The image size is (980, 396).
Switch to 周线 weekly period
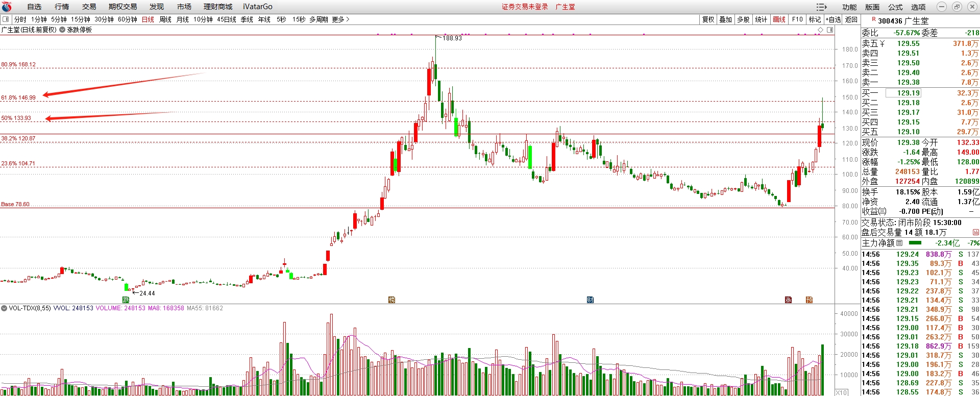point(165,19)
